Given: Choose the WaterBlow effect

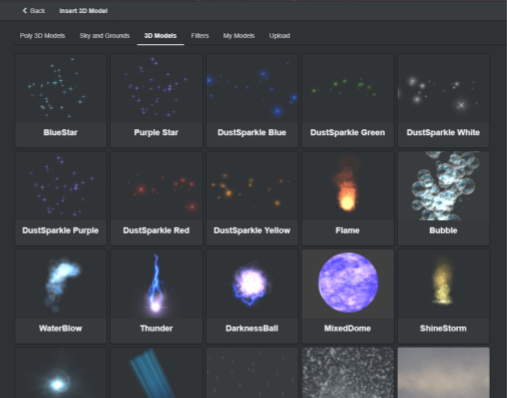Looking at the screenshot, I should pyautogui.click(x=61, y=296).
